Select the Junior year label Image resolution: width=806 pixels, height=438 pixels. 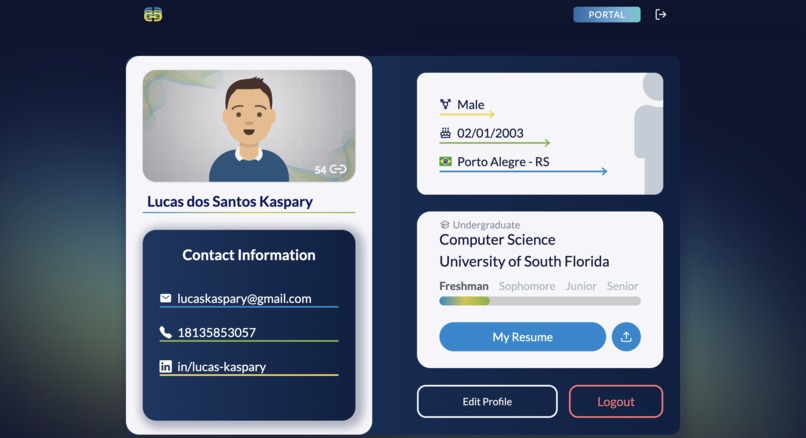pyautogui.click(x=581, y=286)
